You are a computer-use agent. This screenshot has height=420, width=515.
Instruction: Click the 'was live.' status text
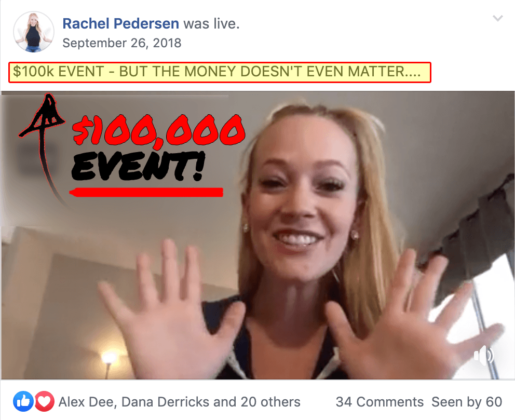point(211,24)
